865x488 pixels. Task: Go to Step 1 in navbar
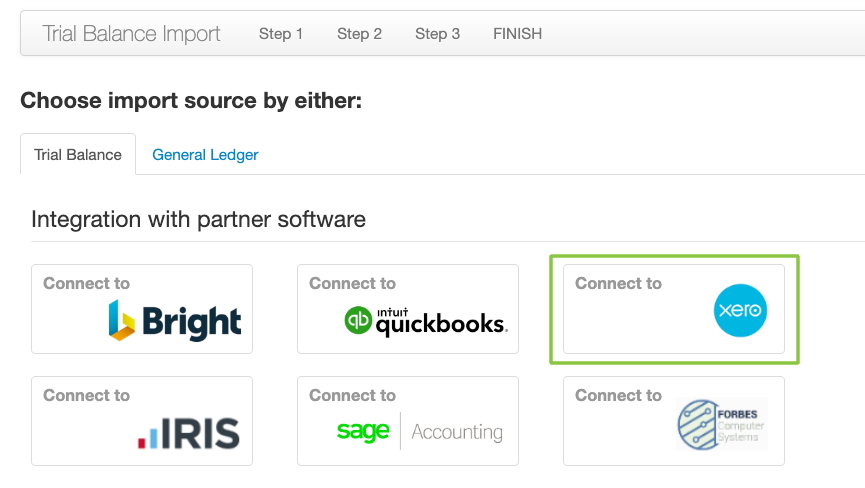click(x=281, y=34)
